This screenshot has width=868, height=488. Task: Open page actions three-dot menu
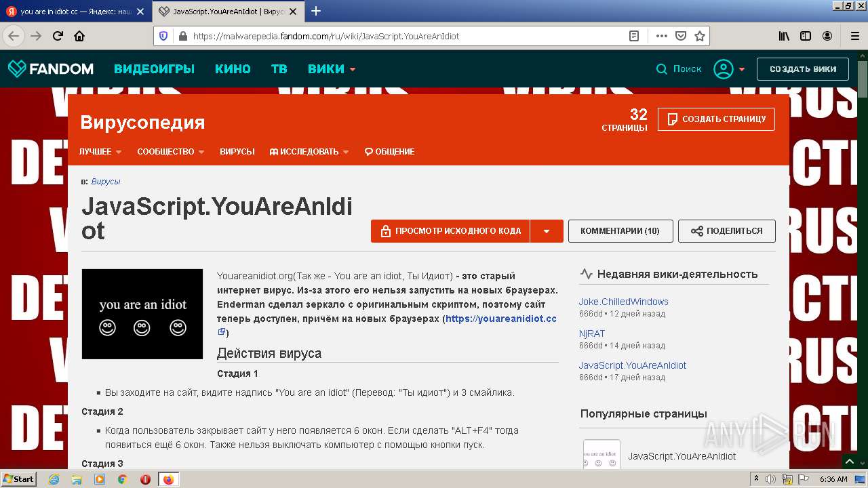click(x=662, y=36)
